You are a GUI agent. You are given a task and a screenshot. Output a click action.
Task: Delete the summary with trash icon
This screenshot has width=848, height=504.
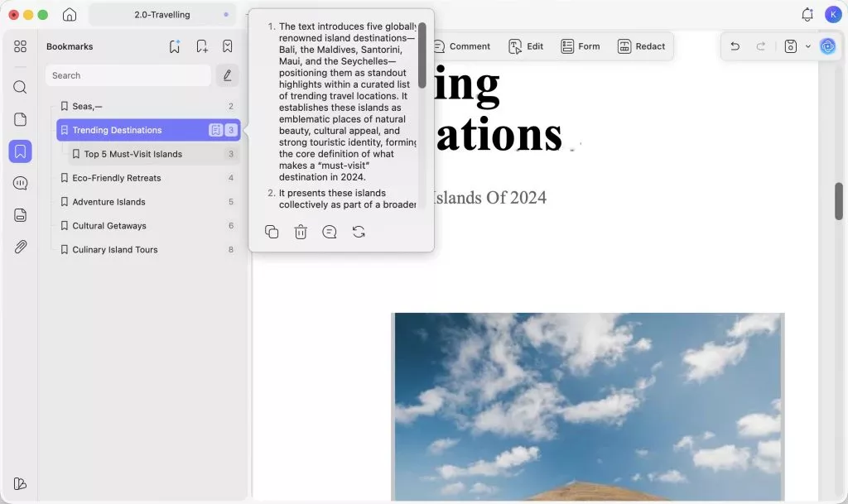tap(301, 232)
